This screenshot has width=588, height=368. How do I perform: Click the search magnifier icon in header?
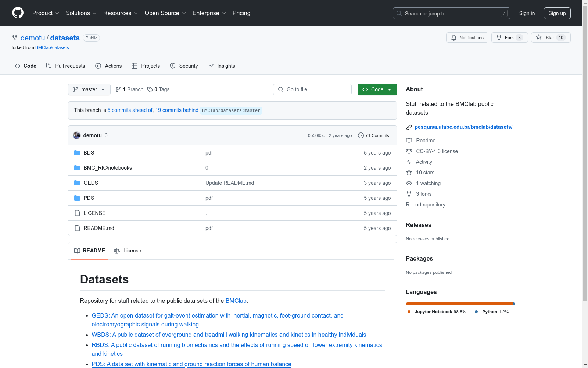coord(399,13)
